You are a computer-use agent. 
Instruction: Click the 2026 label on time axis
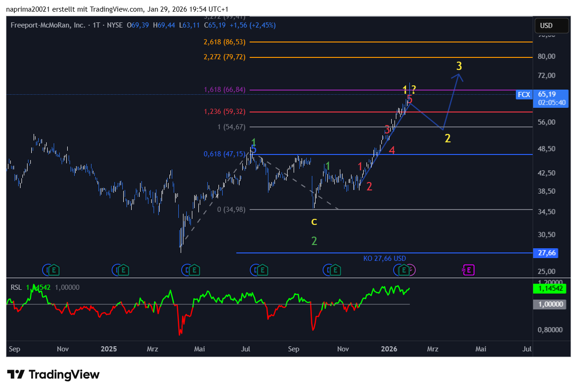pos(389,349)
